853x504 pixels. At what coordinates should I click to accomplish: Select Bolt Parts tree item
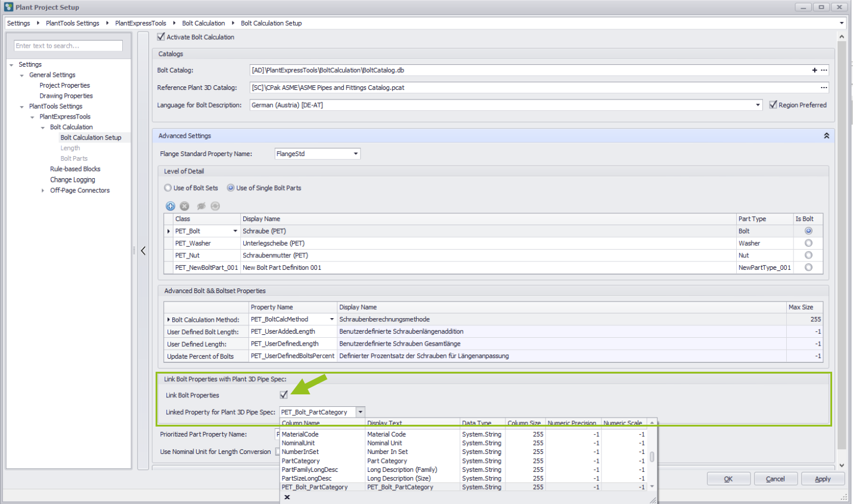pyautogui.click(x=74, y=158)
